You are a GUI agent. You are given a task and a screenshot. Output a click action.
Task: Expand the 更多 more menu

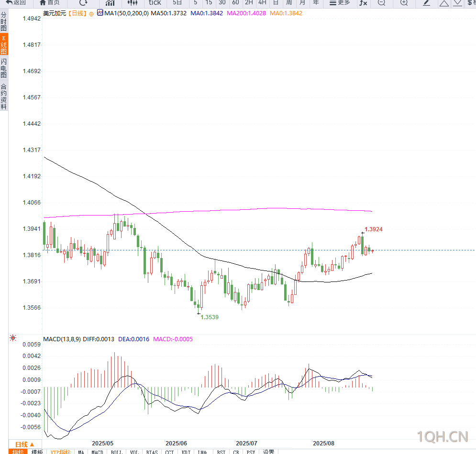point(340,3)
